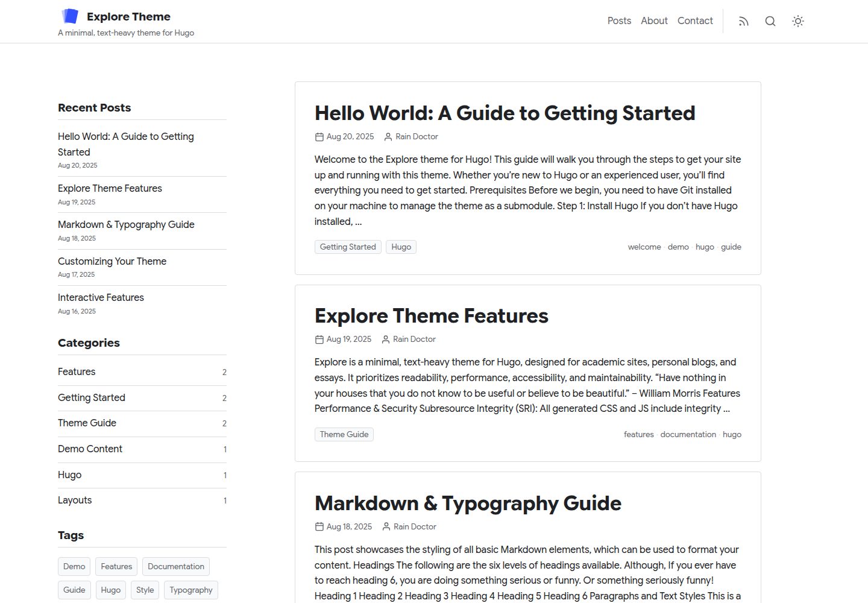Open the Markdown & Typography Guide article heading

click(x=468, y=503)
